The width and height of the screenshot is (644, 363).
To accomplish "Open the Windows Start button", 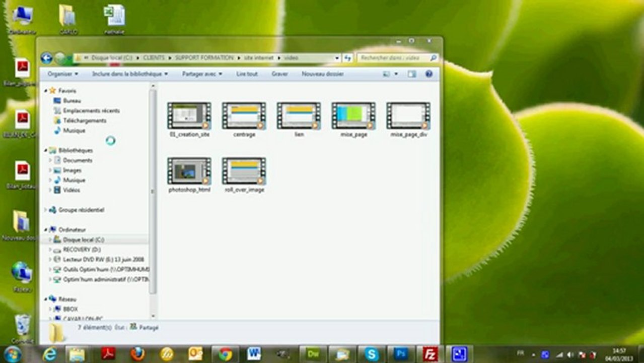I will pyautogui.click(x=12, y=354).
